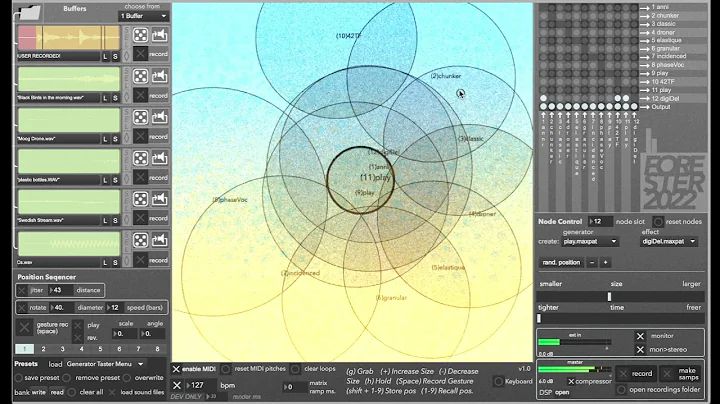Click the master level meter slider
720x404 pixels.
coord(574,369)
